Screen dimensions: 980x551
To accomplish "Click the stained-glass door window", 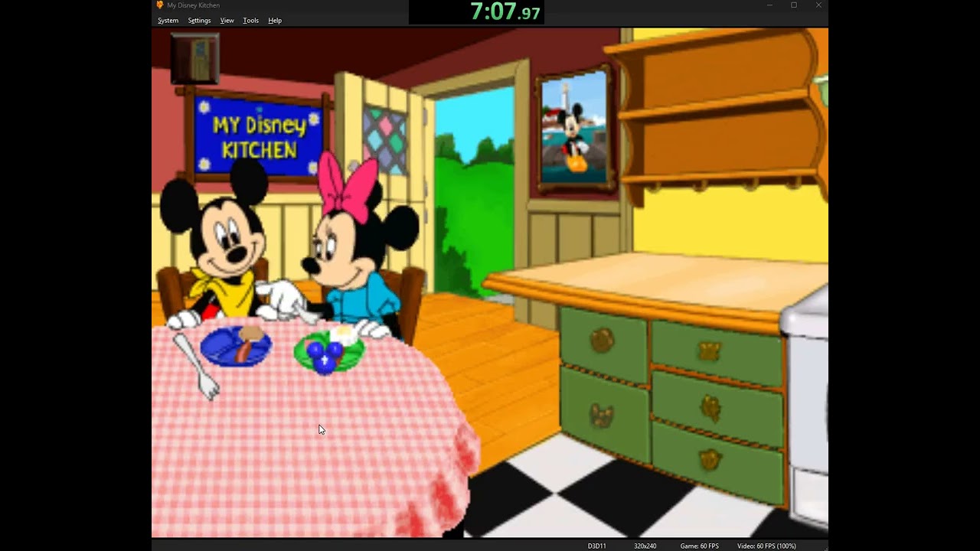I will coord(385,139).
